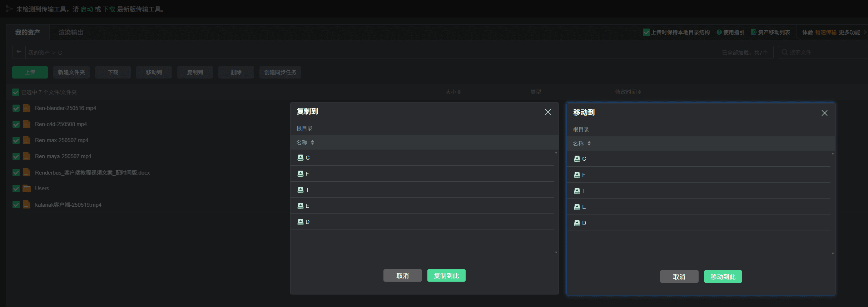The height and width of the screenshot is (307, 868).
Task: Uncheck Ren-c4d-250508.mp4 checkbox
Action: coord(16,124)
